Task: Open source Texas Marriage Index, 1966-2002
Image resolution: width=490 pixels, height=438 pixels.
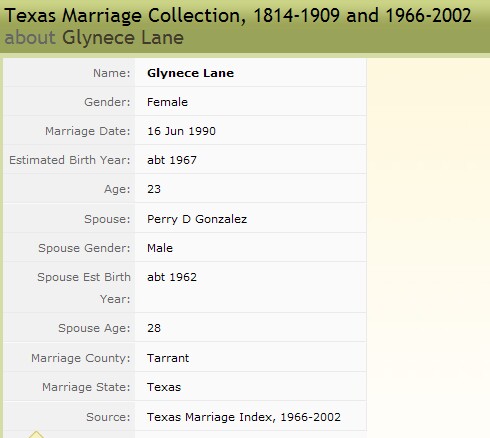Action: point(244,417)
